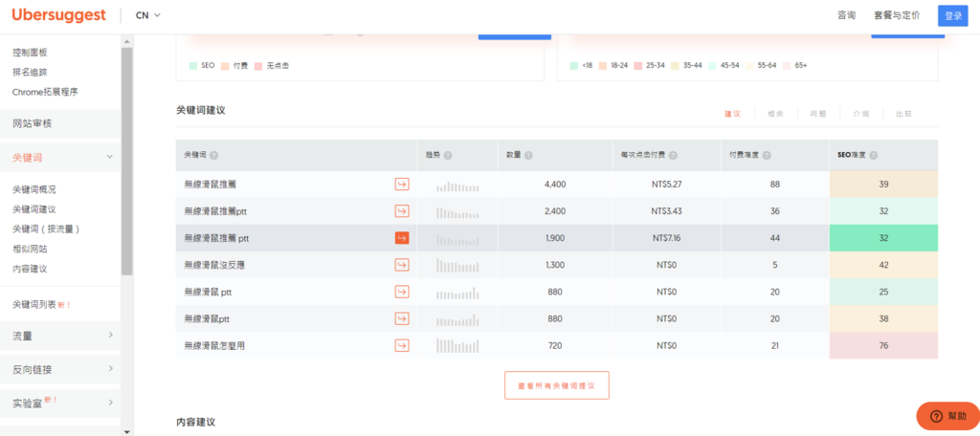Toggle the 65+ age legend swatch
Viewport: 980px width, 436px height.
pyautogui.click(x=787, y=66)
